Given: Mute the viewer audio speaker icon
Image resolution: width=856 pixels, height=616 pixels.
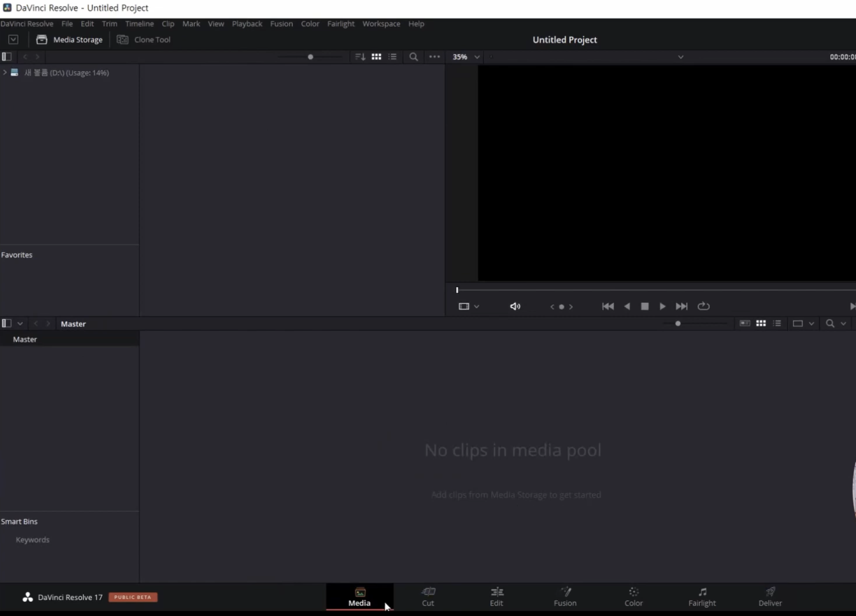Looking at the screenshot, I should 515,306.
